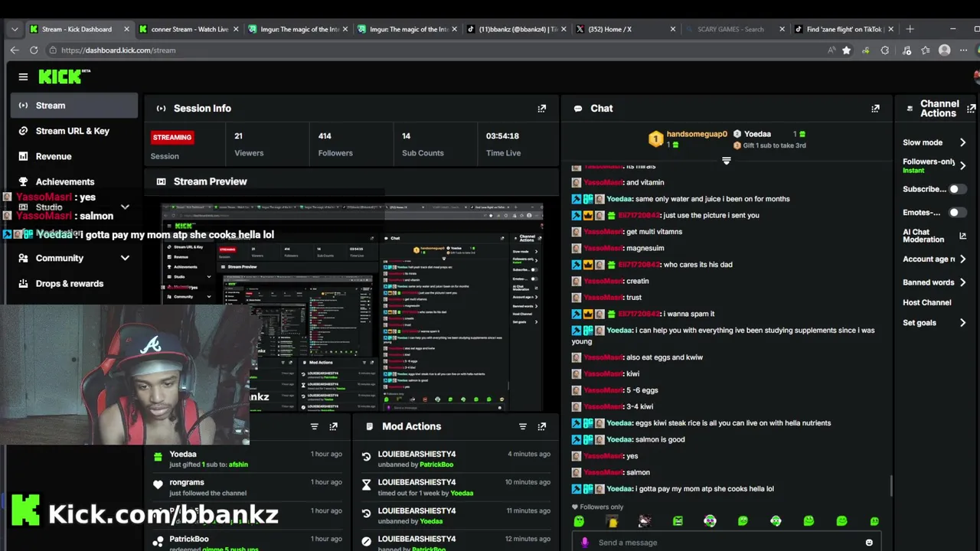Open AI Chat Moderation settings
This screenshot has width=980, height=551.
click(934, 236)
